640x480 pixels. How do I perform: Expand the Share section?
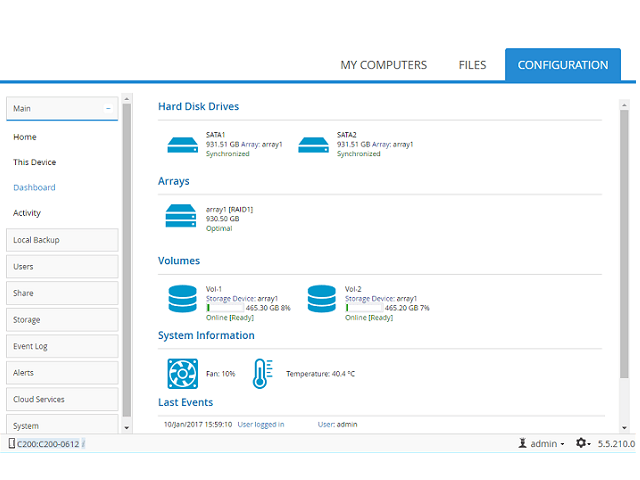(62, 293)
